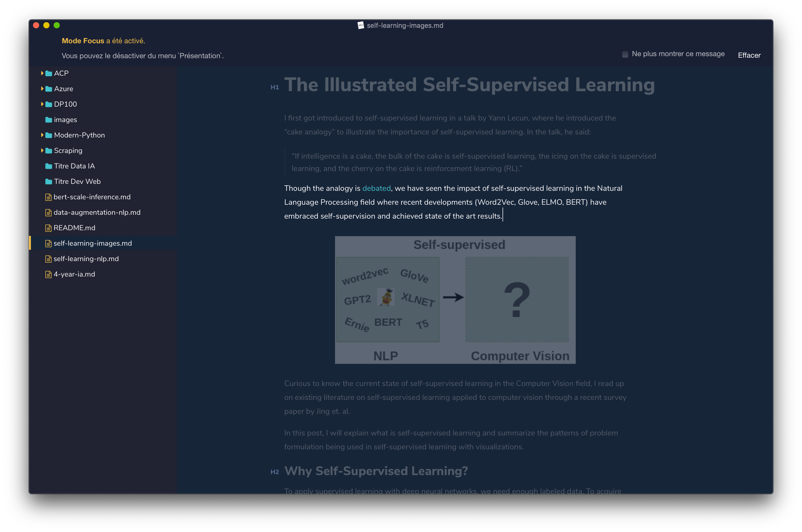The width and height of the screenshot is (802, 532).
Task: Click the images folder icon
Action: point(48,120)
